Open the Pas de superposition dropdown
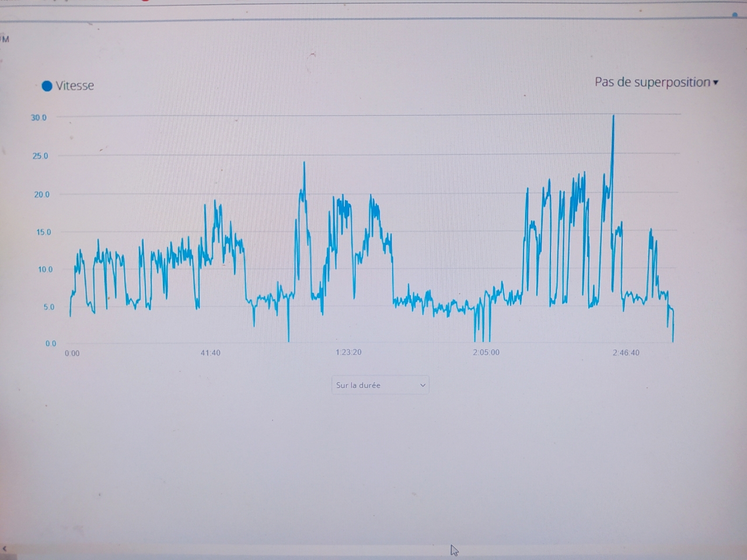This screenshot has height=560, width=747. [652, 82]
